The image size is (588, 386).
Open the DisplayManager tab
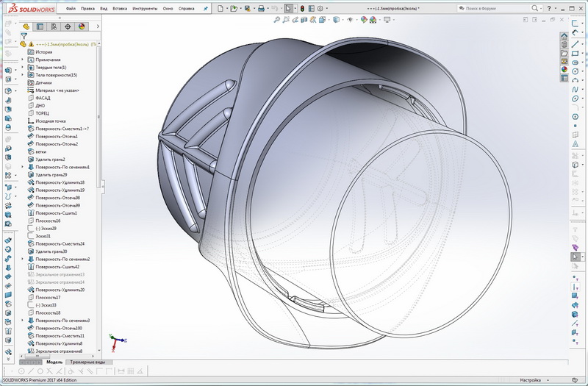82,26
